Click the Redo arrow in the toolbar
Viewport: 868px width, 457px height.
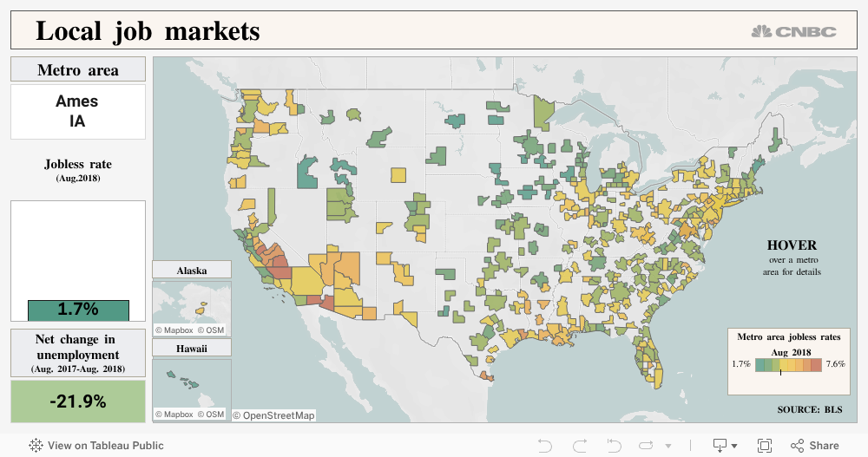pos(580,446)
